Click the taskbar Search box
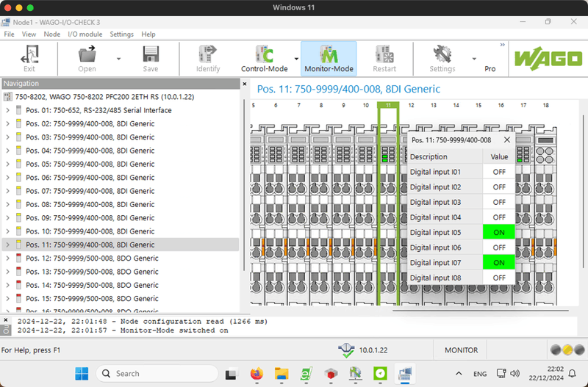The image size is (588, 387). coord(157,374)
